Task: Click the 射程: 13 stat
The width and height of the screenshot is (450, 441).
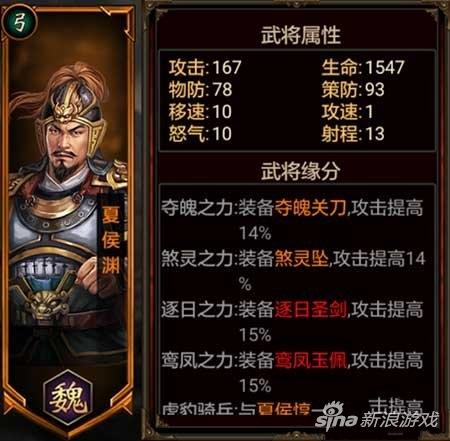Action: coord(353,134)
